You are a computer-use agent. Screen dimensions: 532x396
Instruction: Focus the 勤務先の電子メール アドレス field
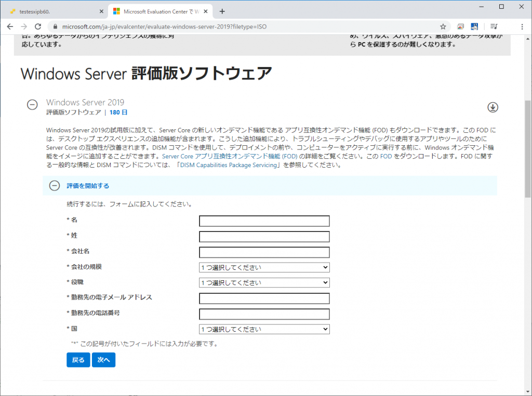click(x=264, y=298)
